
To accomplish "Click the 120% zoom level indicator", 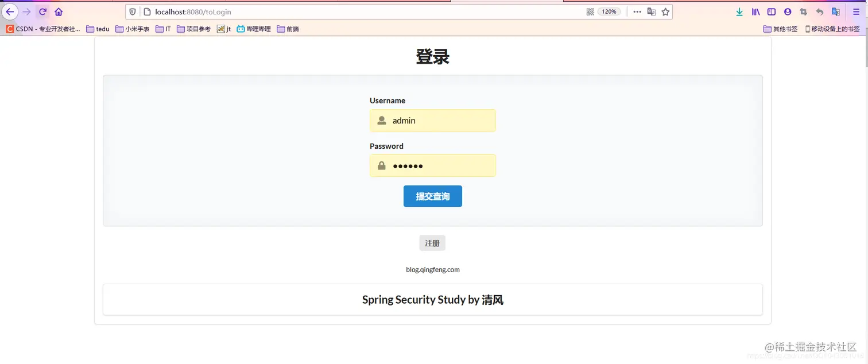I will (609, 11).
